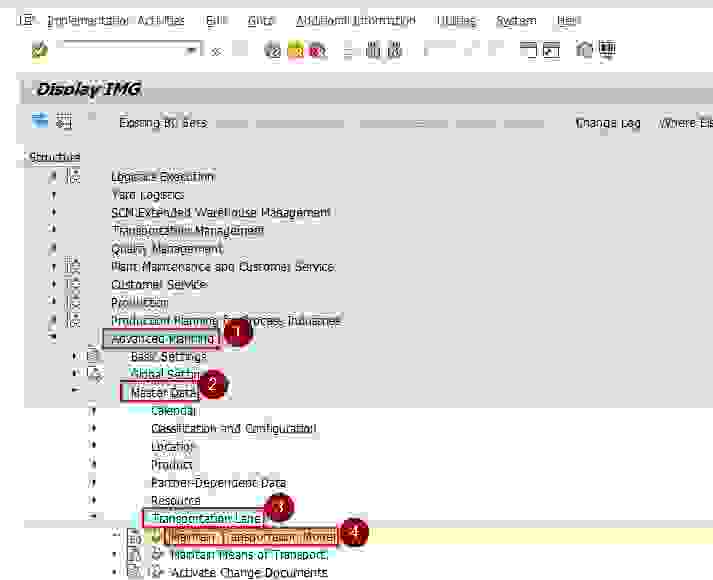This screenshot has width=713, height=580.
Task: Open the command field dropdown arrow
Action: (x=192, y=50)
